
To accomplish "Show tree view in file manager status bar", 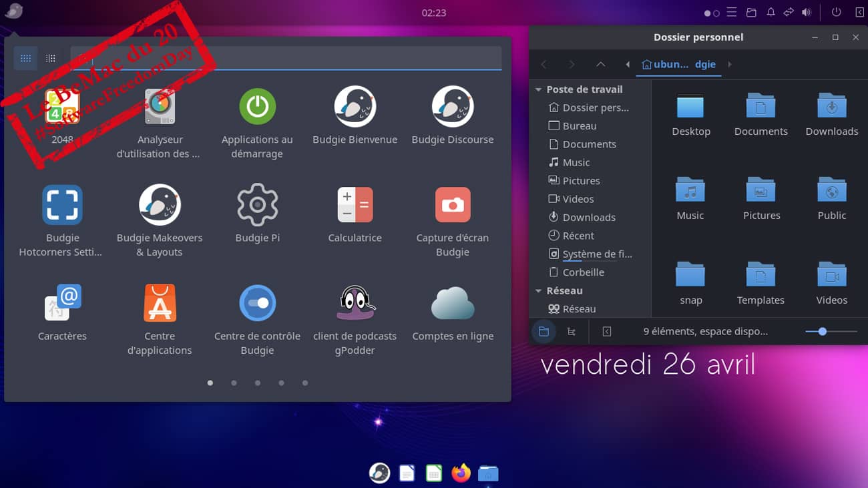I will point(572,331).
